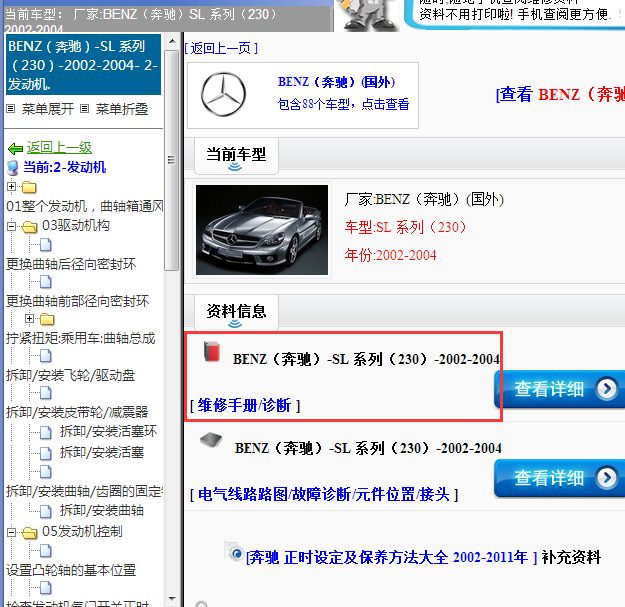This screenshot has width=625, height=607.
Task: Open 维修手册/诊断 link
Action: pos(245,405)
